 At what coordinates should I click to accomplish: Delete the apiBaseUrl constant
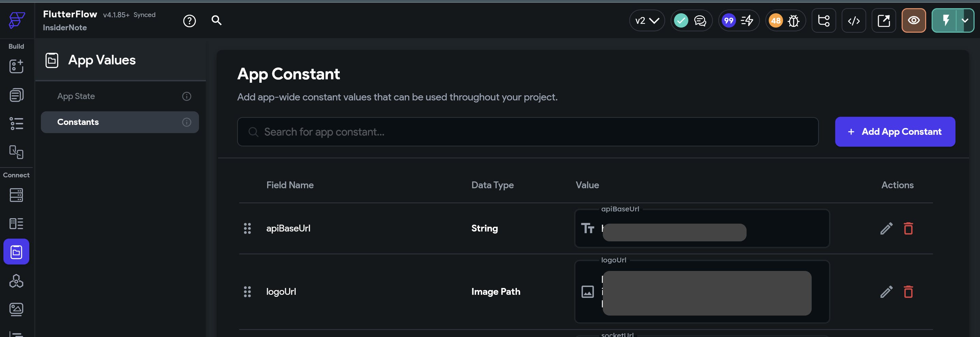(908, 228)
